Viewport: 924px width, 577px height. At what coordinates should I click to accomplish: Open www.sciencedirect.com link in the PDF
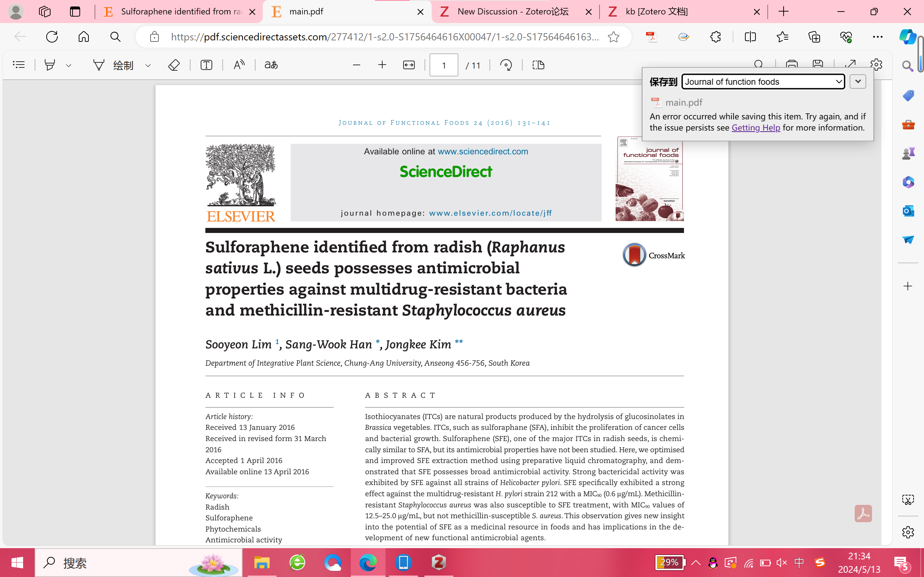pyautogui.click(x=483, y=151)
